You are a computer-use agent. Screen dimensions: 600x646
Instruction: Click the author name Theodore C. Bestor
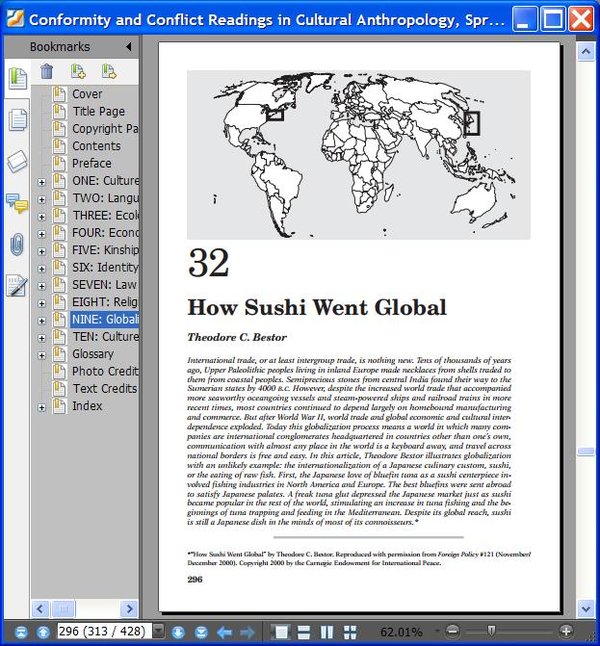[237, 337]
